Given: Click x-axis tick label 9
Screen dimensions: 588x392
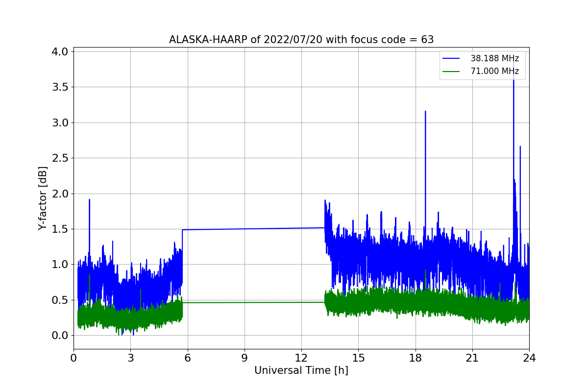Looking at the screenshot, I should pos(245,358).
